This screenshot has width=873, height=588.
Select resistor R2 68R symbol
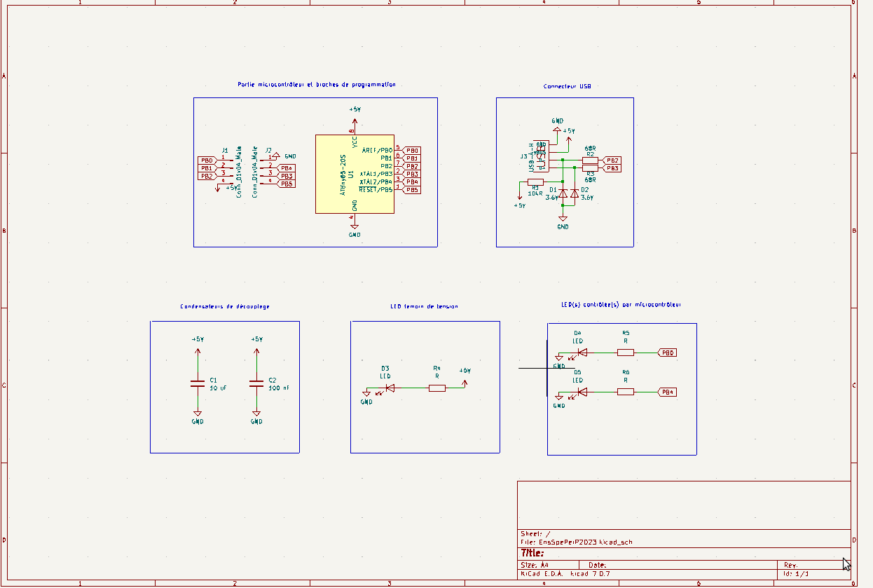[590, 160]
